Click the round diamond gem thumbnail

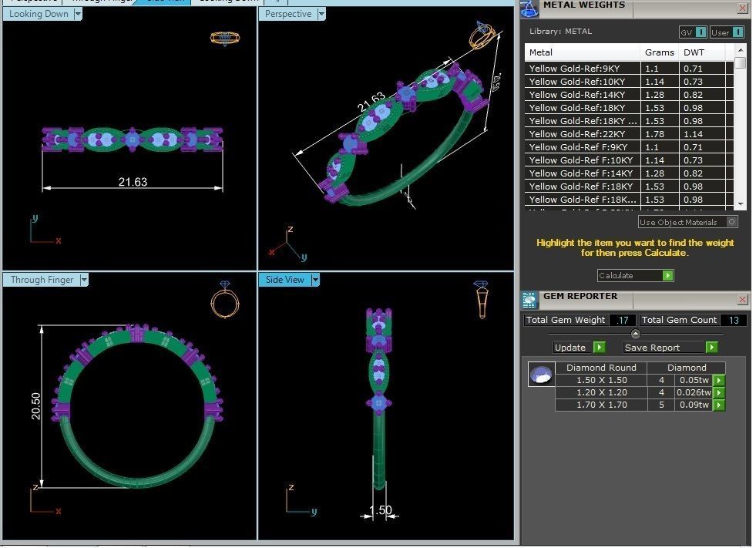click(541, 375)
